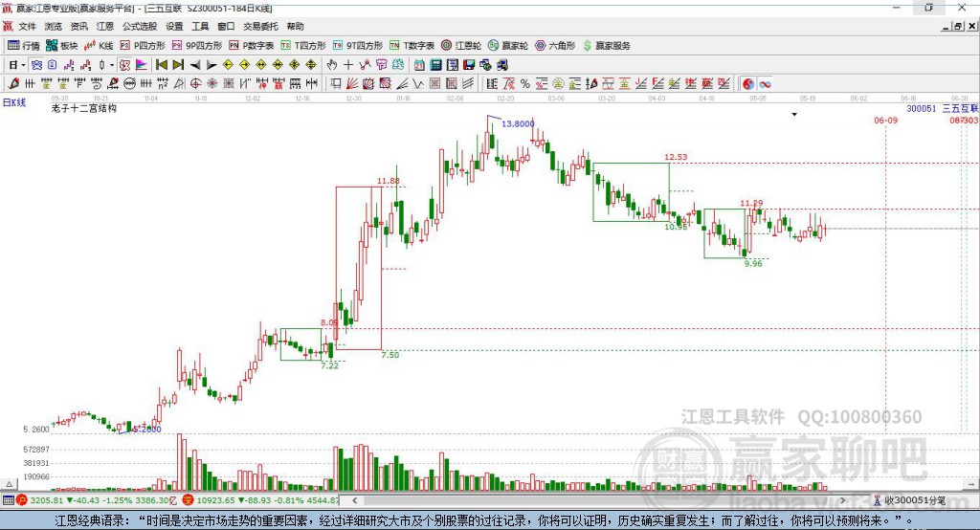980x530 pixels.
Task: Open the 江恩 menu
Action: 105,26
